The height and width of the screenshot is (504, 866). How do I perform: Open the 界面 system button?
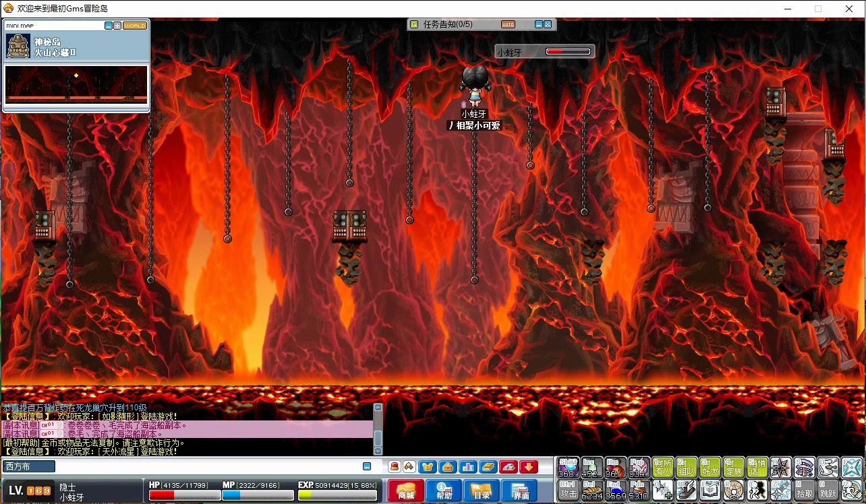520,491
